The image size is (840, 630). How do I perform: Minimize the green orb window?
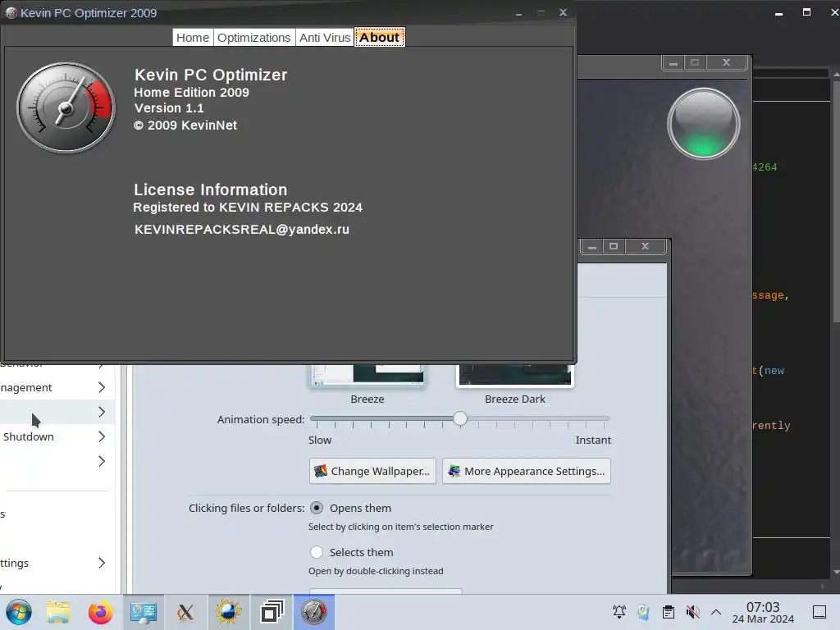click(x=673, y=62)
